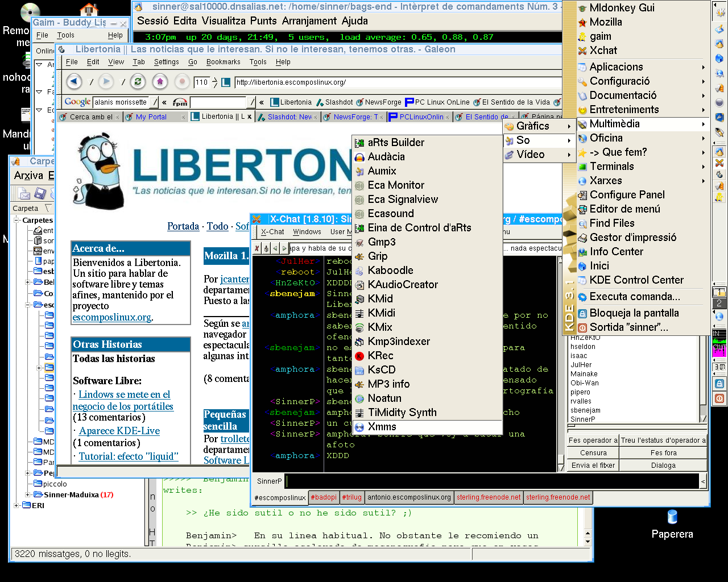Reload the page with Galeon's green refresh button
This screenshot has width=728, height=582.
pos(138,82)
